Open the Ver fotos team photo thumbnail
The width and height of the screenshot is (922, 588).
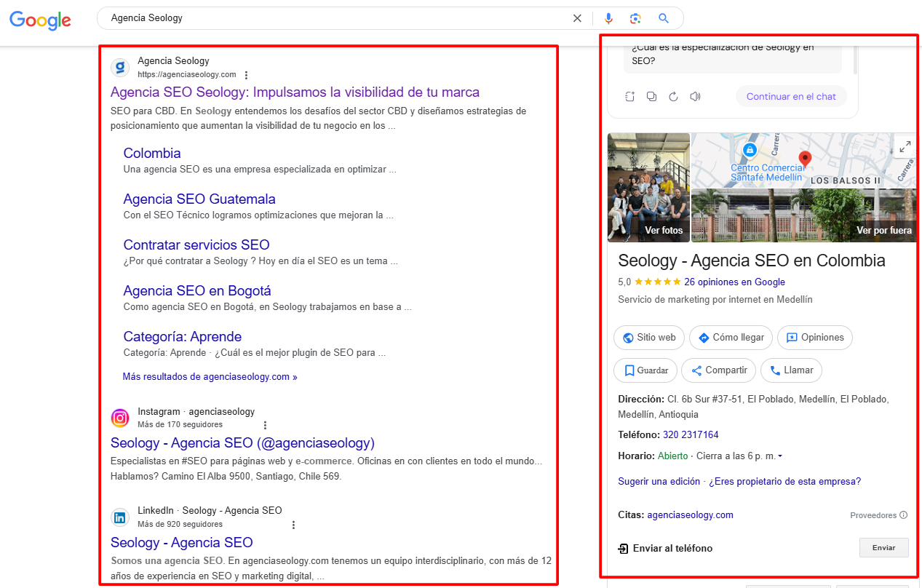coord(648,187)
